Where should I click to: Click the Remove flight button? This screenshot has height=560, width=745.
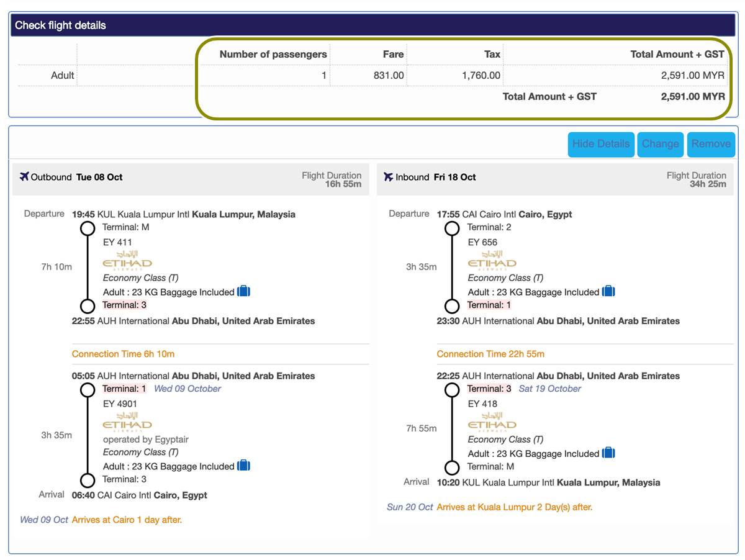point(711,144)
